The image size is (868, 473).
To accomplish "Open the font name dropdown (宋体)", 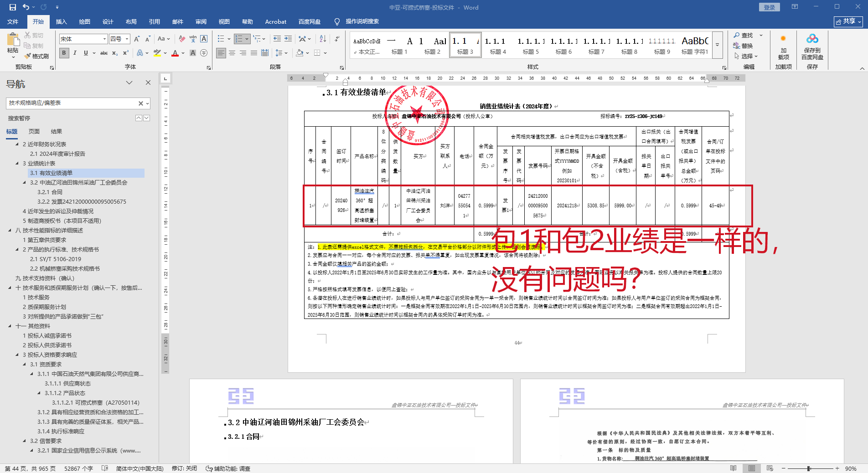I will 104,39.
